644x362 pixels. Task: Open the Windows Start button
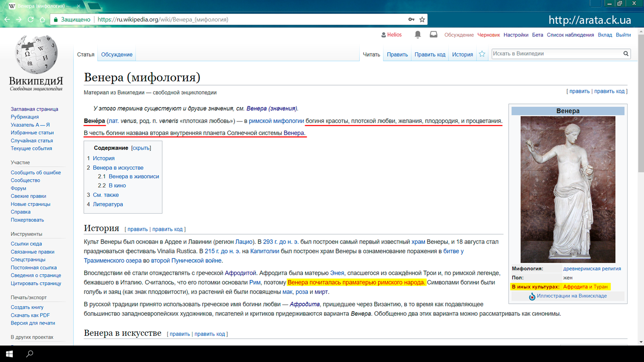[9, 354]
